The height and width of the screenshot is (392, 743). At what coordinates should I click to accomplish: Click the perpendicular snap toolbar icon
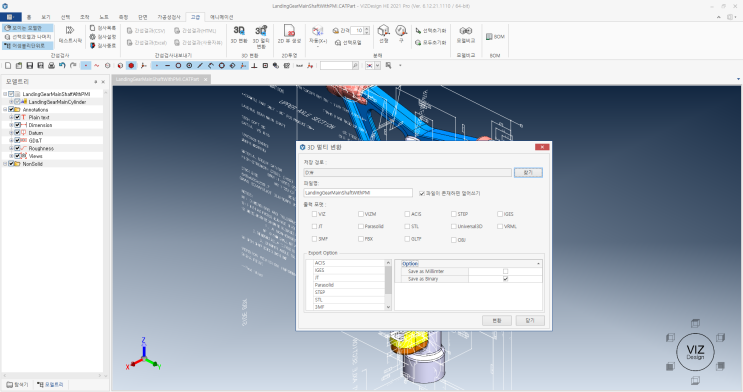254,65
